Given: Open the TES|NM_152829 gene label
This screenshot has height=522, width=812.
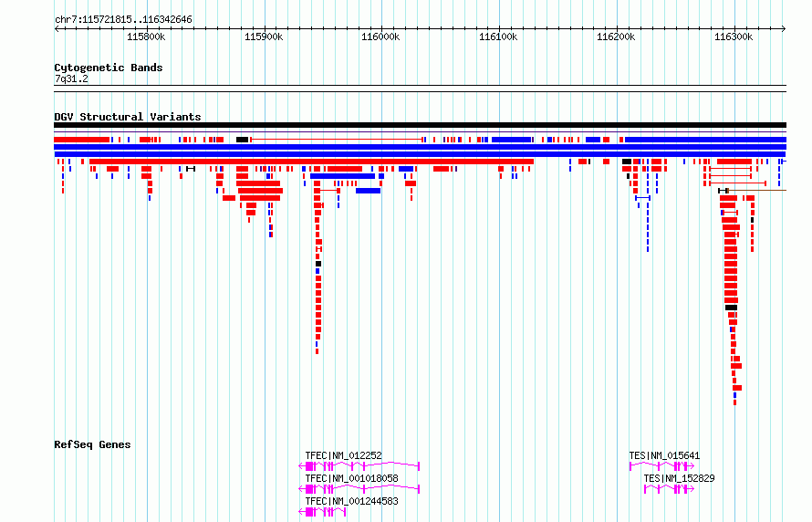Looking at the screenshot, I should click(679, 478).
